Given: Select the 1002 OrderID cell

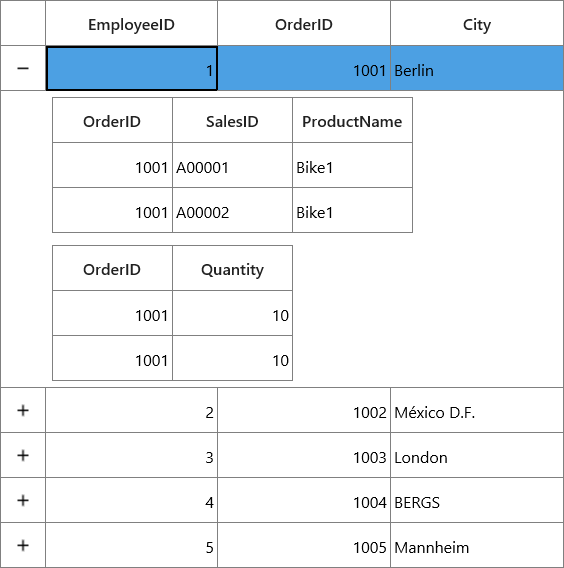Looking at the screenshot, I should pos(304,410).
